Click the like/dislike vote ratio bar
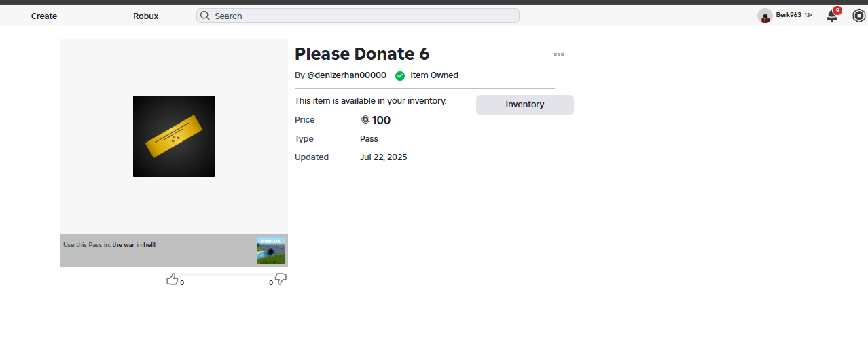 (227, 275)
